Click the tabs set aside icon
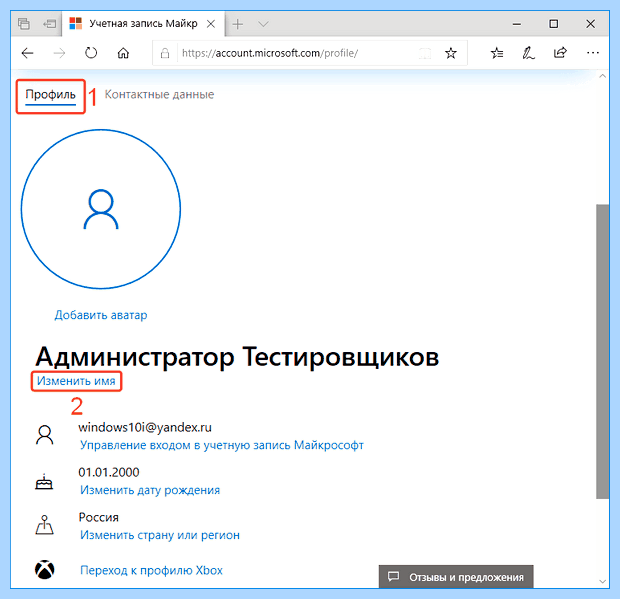Viewport: 620px width, 599px height. [24, 24]
